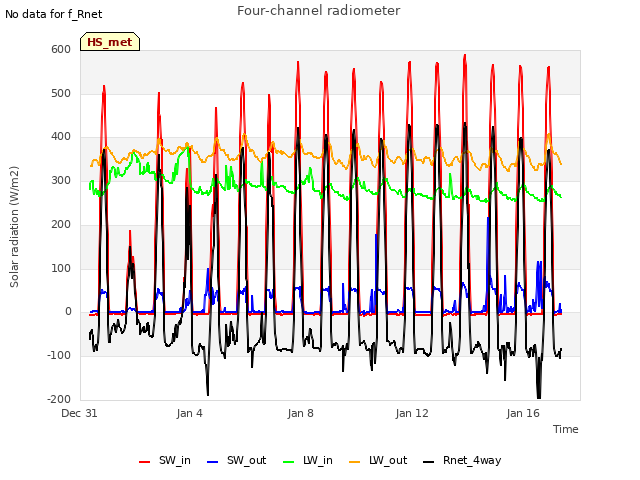Click the lowest black Rnet dip after Jan 16
This screenshot has height=480, width=640.
[539, 397]
